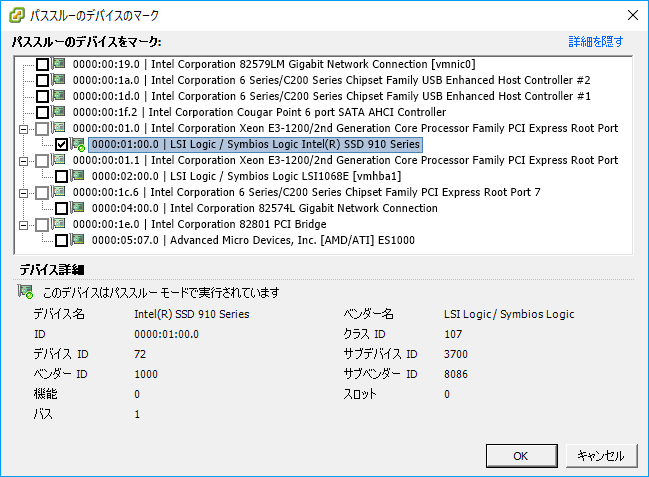This screenshot has height=477, width=649.
Task: Click the vendor ID value 1000
Action: point(146,374)
